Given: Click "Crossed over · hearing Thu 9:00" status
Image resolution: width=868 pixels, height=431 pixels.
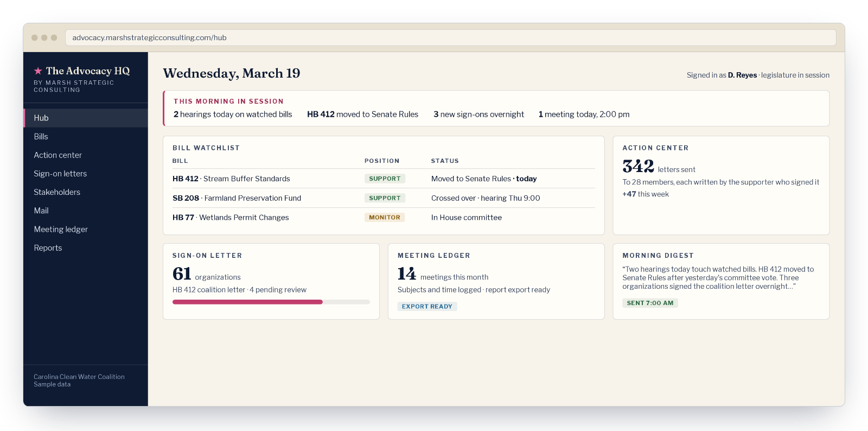Looking at the screenshot, I should point(486,198).
